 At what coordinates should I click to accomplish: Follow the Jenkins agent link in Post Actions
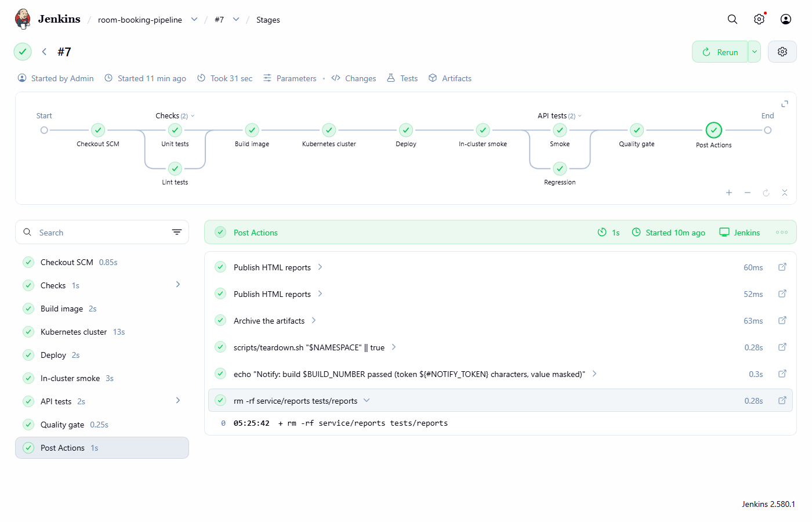click(x=739, y=232)
